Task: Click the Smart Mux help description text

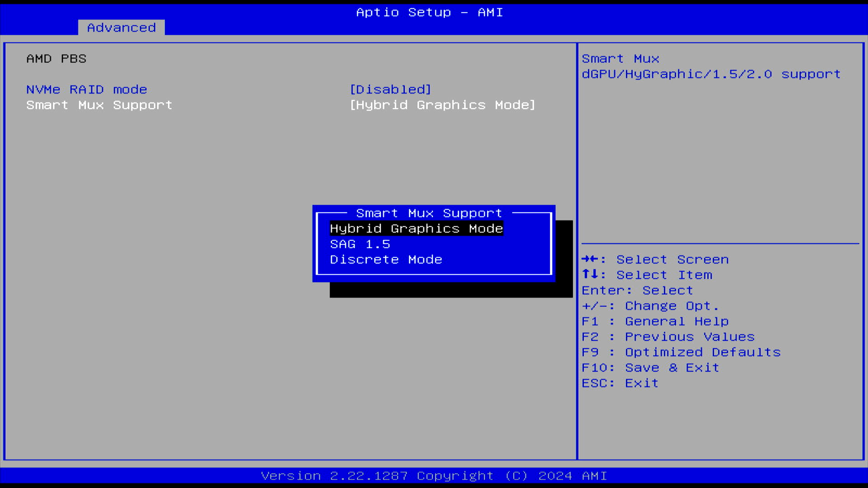Action: [x=711, y=74]
